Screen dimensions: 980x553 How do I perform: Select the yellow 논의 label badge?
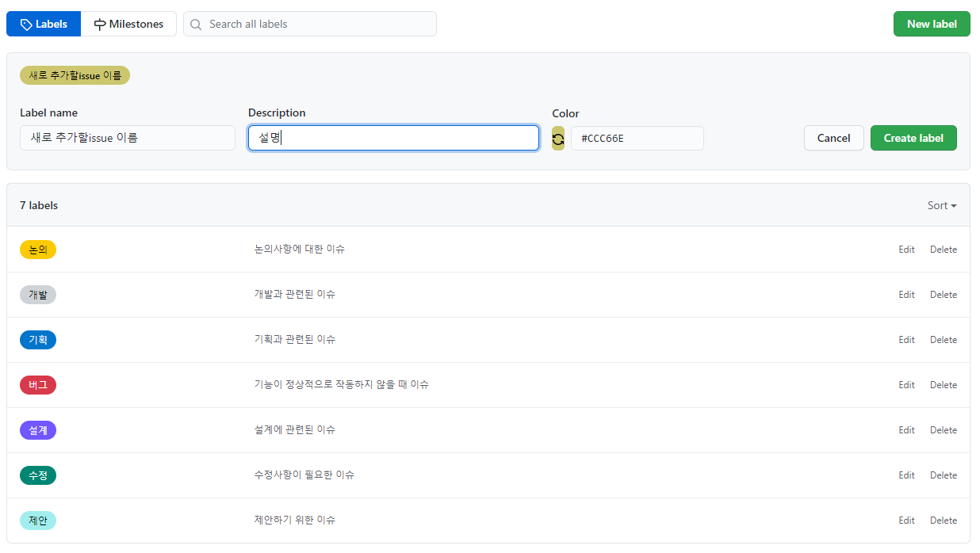[37, 249]
